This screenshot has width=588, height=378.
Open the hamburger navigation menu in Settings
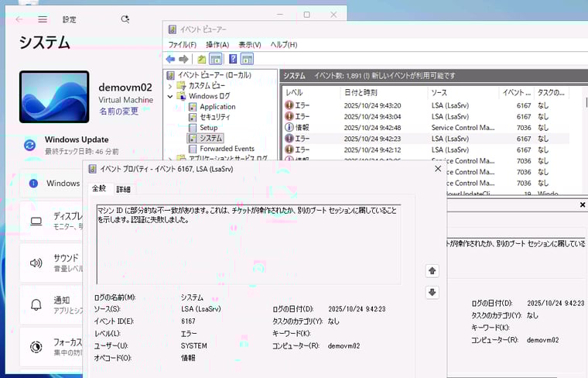click(x=43, y=19)
